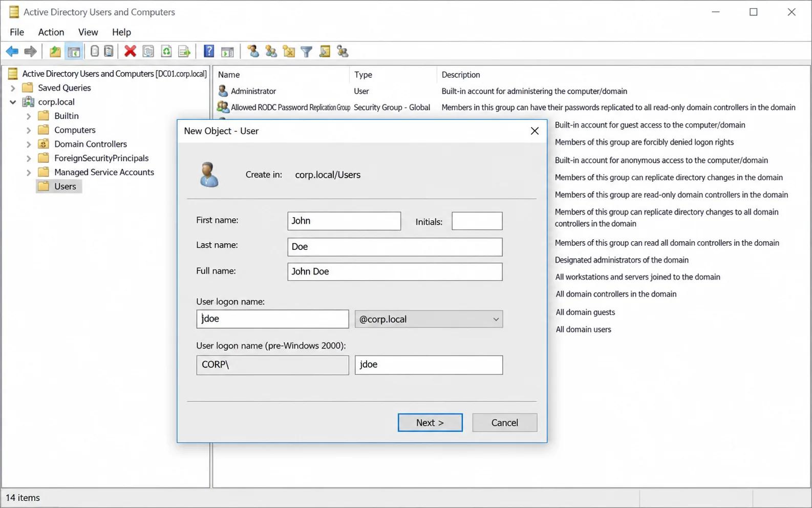
Task: Open the File menu
Action: pos(17,32)
